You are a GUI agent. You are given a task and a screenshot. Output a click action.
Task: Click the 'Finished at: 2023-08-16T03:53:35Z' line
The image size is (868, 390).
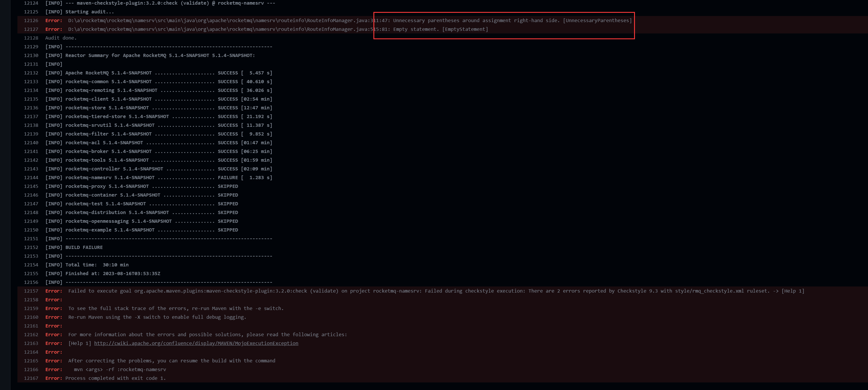103,274
